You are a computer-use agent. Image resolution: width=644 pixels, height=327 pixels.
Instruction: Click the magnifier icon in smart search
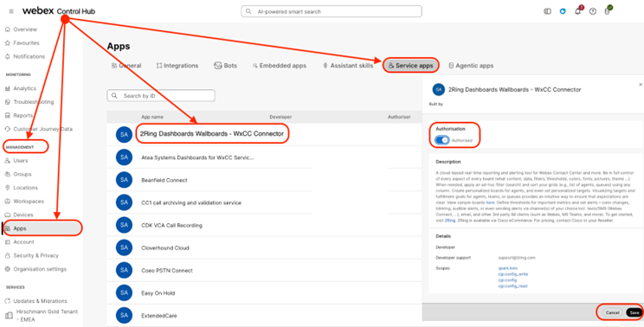(x=248, y=11)
